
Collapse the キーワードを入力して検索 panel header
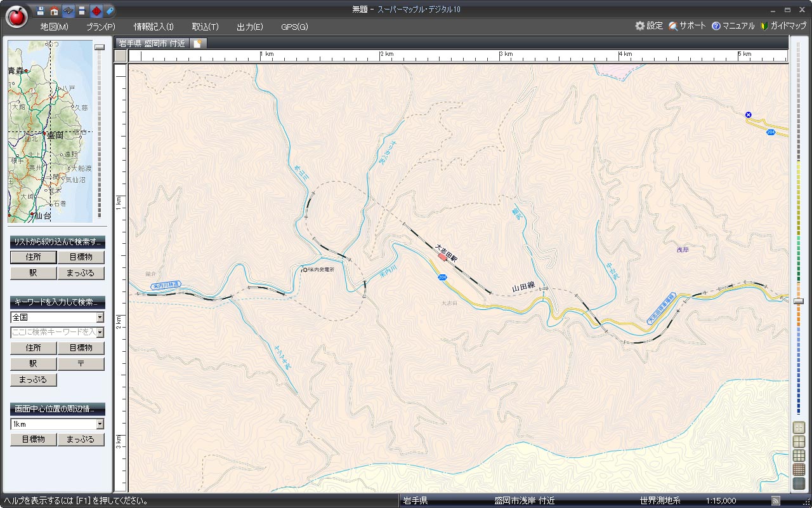pos(57,302)
